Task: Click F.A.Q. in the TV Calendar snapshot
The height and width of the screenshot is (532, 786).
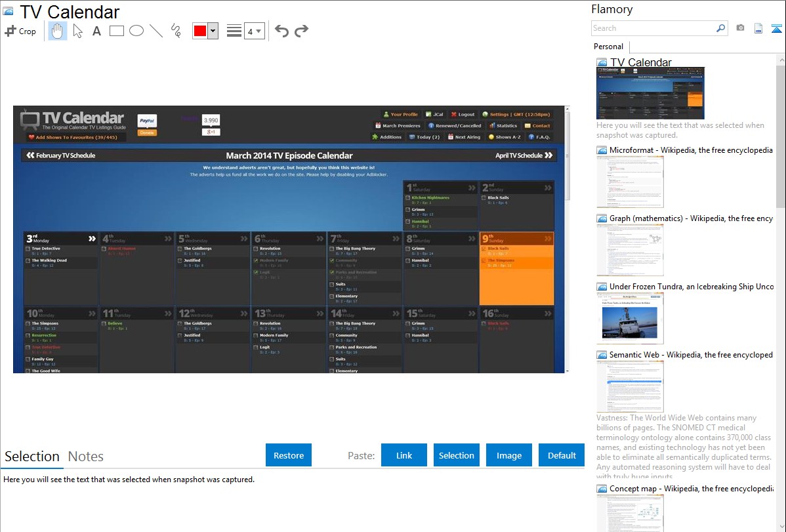Action: click(x=539, y=137)
